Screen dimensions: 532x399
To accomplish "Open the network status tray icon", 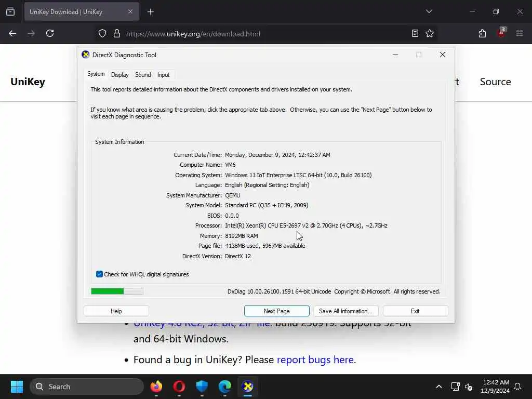I will coord(455,387).
